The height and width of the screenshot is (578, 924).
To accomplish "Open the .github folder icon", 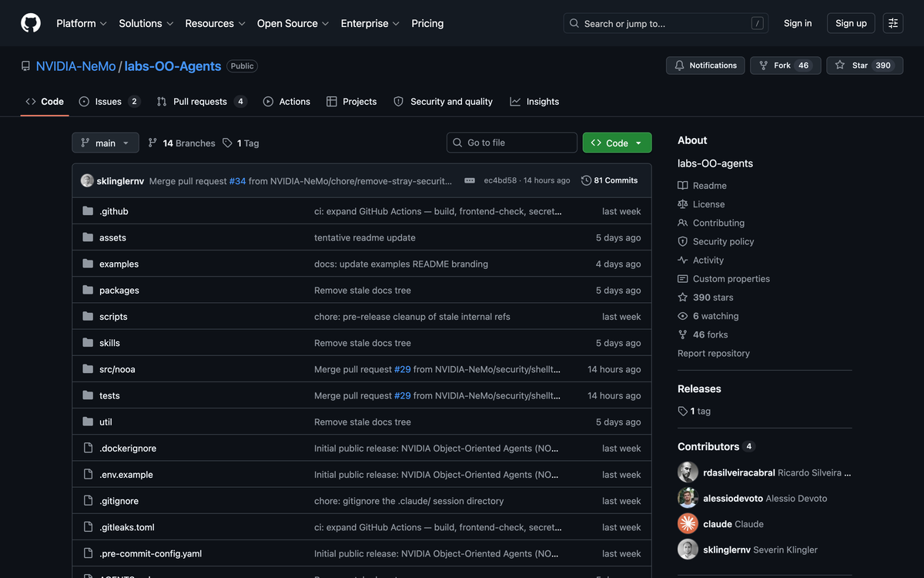I will click(88, 211).
